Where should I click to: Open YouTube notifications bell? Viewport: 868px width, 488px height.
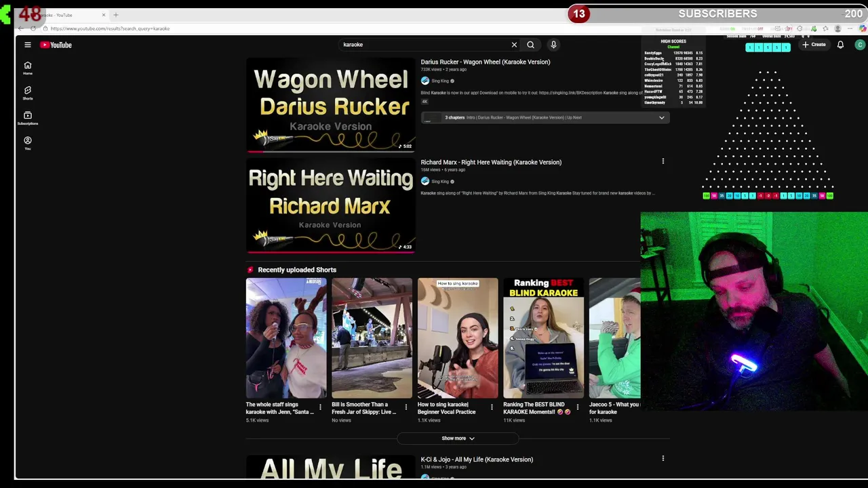[840, 45]
